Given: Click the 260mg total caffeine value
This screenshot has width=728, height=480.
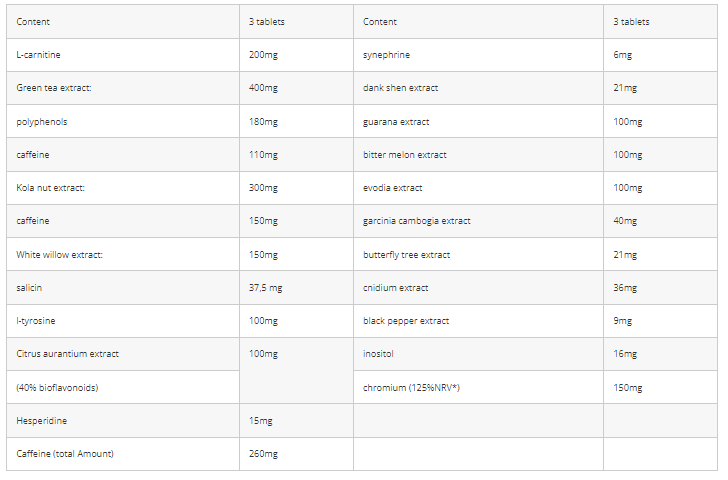Looking at the screenshot, I should pos(263,454).
